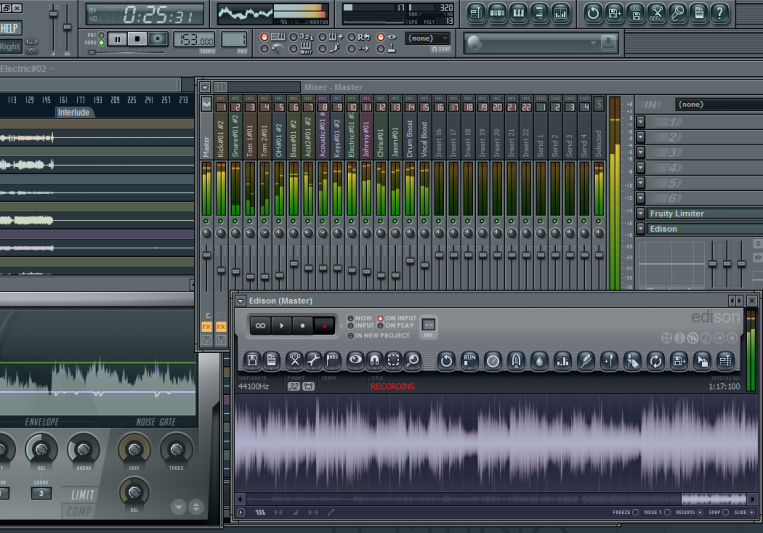Select the Master mixer track

(206, 139)
